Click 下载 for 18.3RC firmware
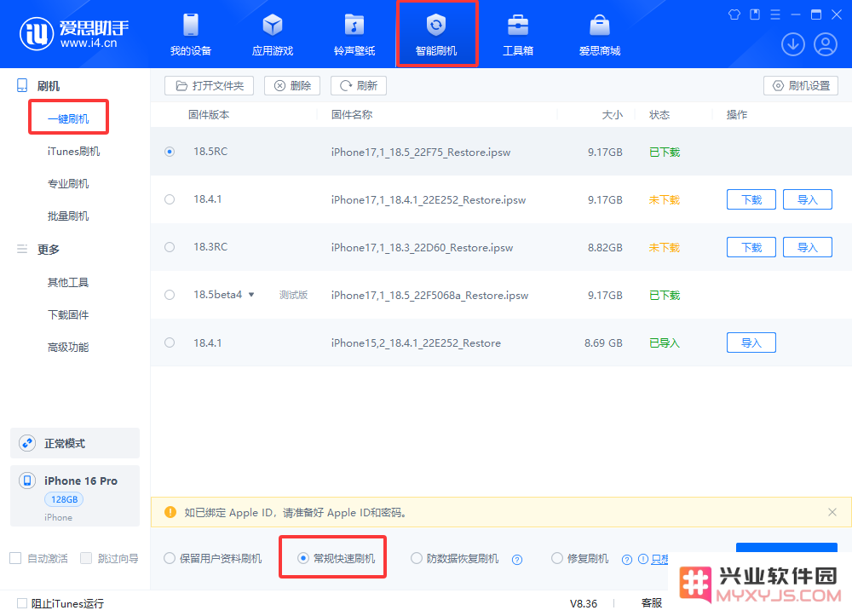Viewport: 852px width, 616px height. pyautogui.click(x=751, y=247)
